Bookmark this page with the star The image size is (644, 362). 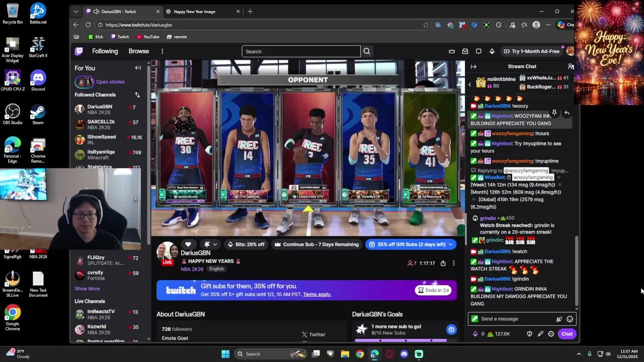coord(426,25)
